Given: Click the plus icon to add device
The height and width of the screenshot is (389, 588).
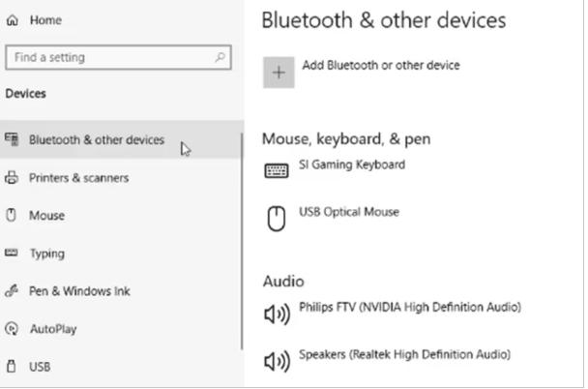Looking at the screenshot, I should [x=279, y=72].
